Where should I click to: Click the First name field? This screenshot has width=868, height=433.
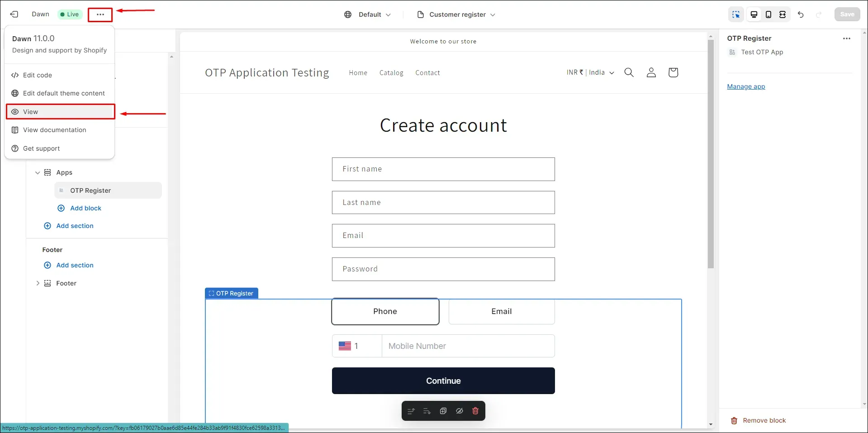tap(443, 169)
